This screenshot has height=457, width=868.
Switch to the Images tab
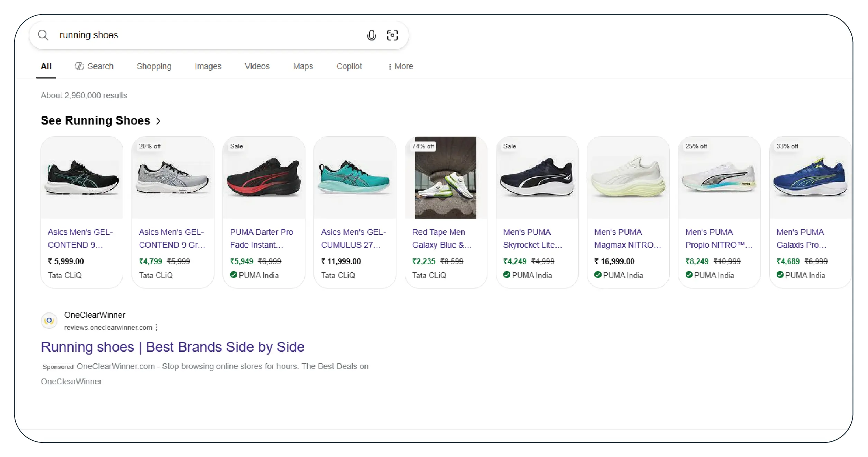coord(208,66)
